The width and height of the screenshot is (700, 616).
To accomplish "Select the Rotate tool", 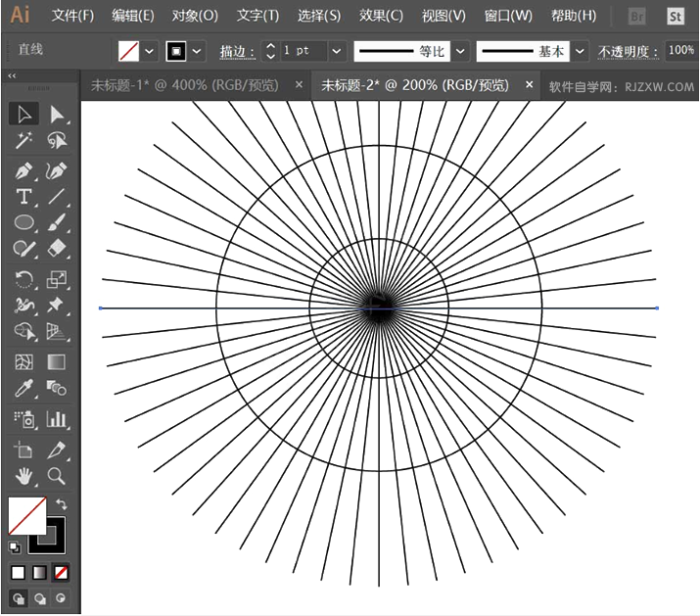I will pyautogui.click(x=25, y=280).
